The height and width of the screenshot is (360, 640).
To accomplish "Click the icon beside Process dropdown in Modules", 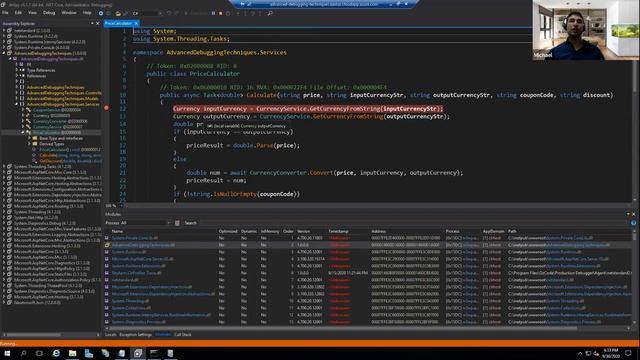I will (177, 223).
